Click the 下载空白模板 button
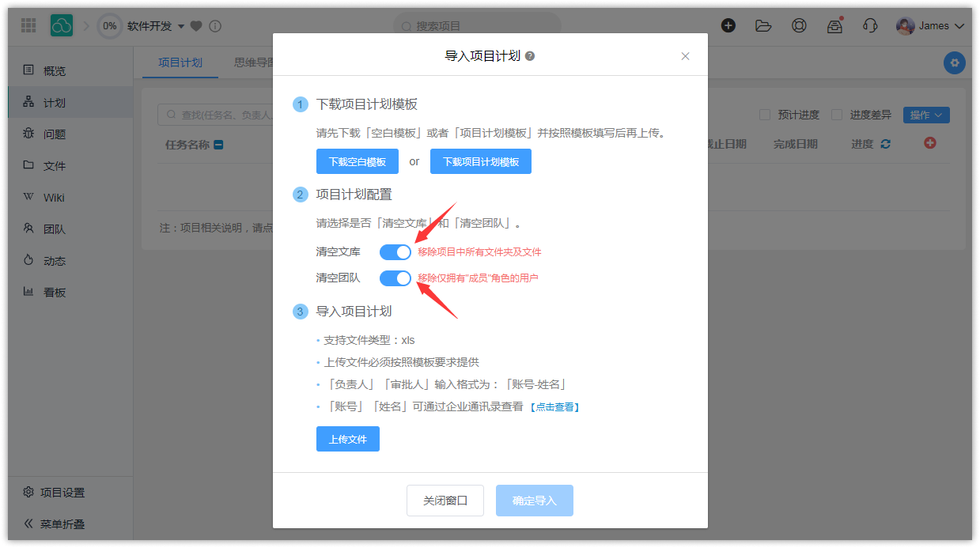Image resolution: width=980 pixels, height=548 pixels. [x=358, y=161]
